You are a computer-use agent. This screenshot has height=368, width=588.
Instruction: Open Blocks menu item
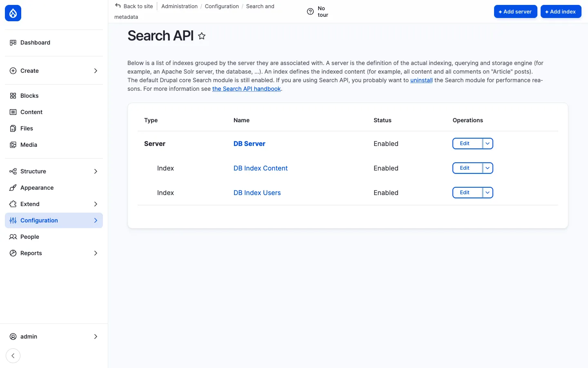click(54, 96)
